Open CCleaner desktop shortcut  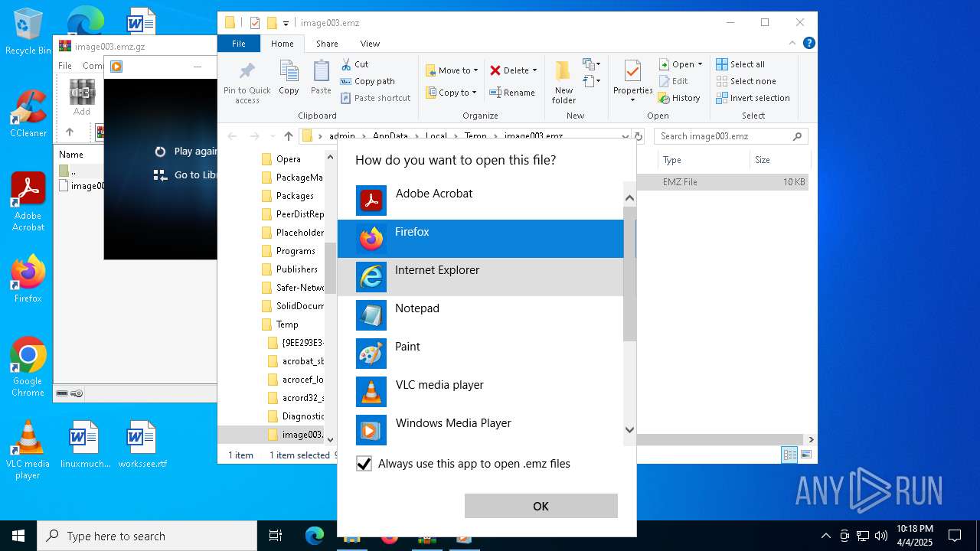click(28, 113)
